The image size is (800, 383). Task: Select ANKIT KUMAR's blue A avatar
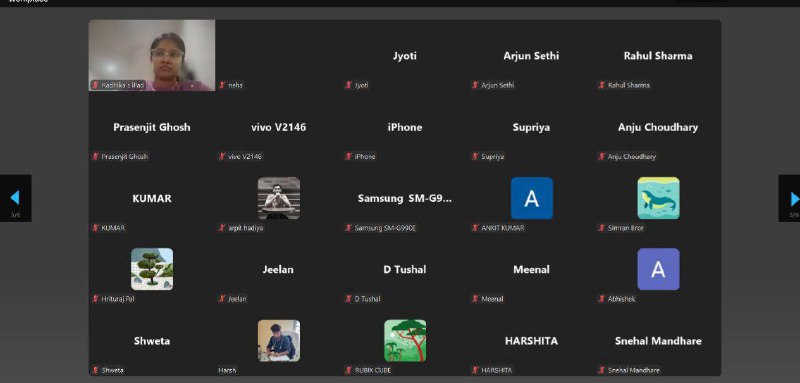coord(532,198)
